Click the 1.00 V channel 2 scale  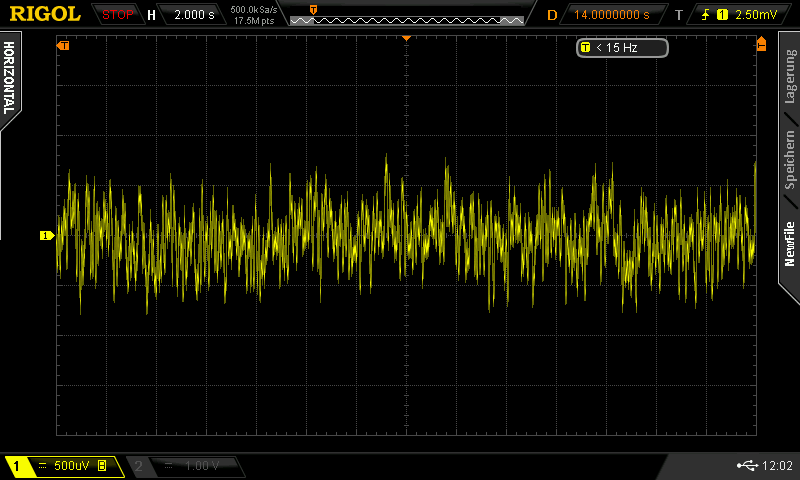202,466
